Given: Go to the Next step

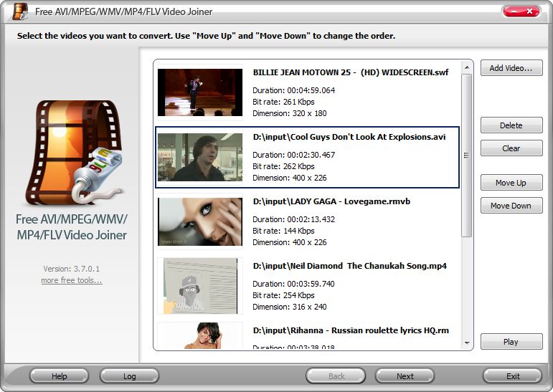Looking at the screenshot, I should coord(405,376).
